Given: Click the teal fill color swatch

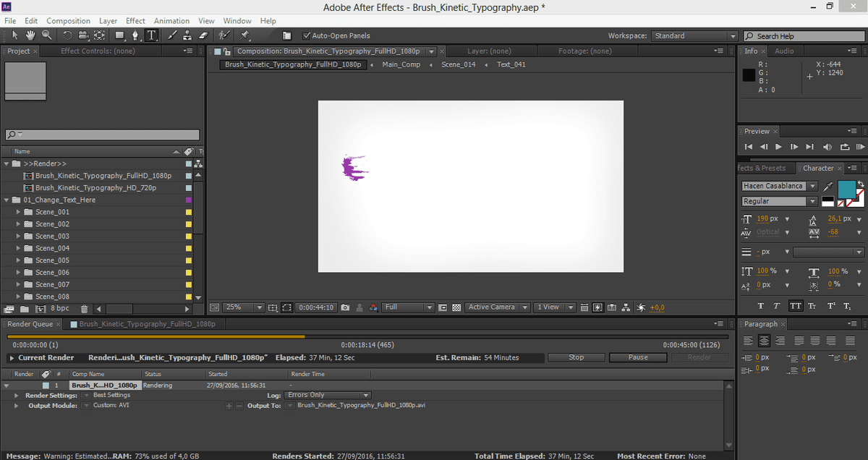Looking at the screenshot, I should pos(846,189).
